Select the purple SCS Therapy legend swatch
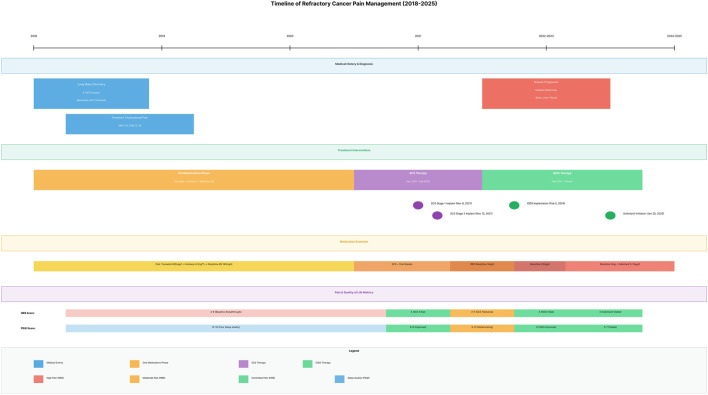This screenshot has width=708, height=395. tap(243, 364)
